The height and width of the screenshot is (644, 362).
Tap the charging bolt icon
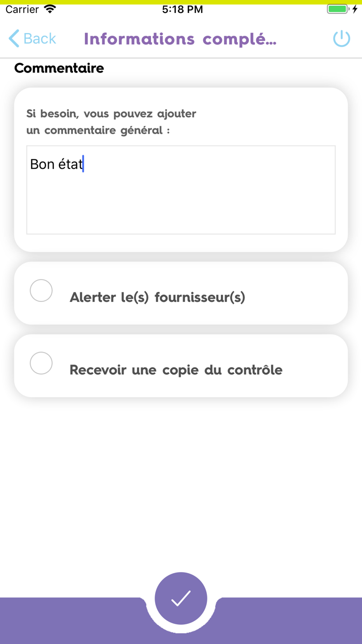click(355, 8)
